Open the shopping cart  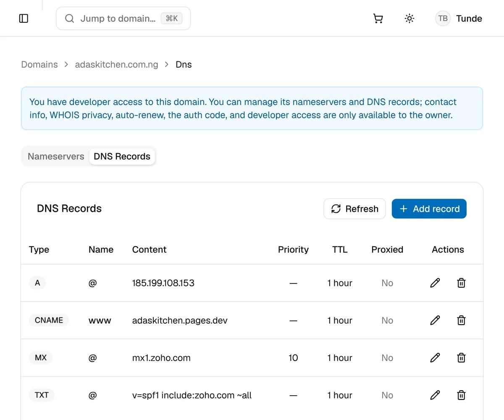[x=378, y=18]
